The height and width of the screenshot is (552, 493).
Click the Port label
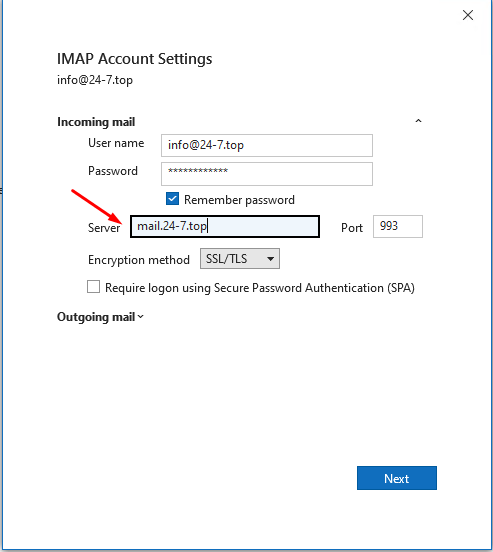tap(352, 228)
